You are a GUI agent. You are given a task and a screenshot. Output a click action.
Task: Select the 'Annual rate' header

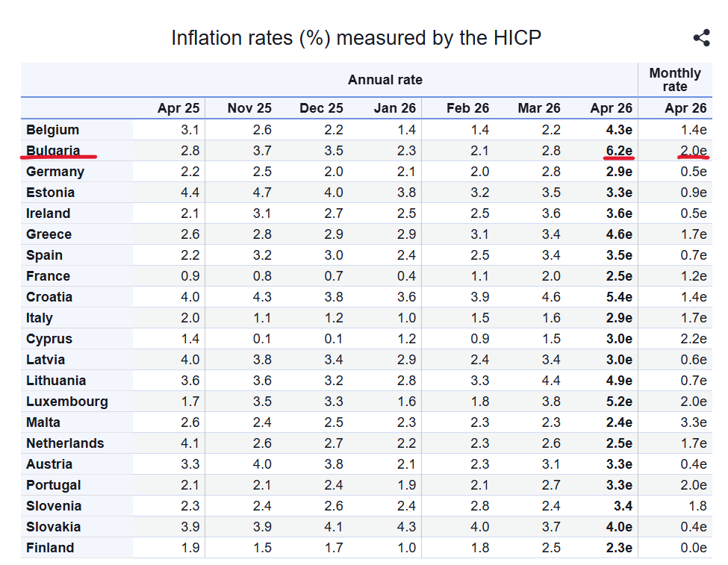point(385,80)
